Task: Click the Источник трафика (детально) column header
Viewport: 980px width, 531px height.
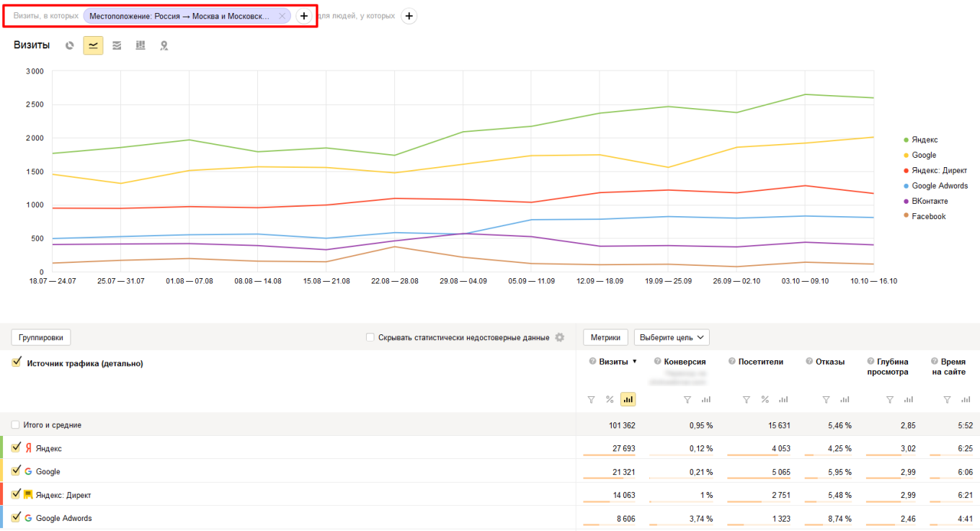Action: coord(85,363)
